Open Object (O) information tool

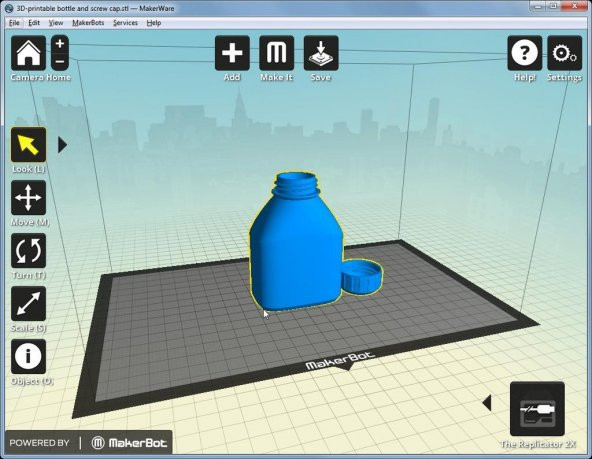point(29,356)
